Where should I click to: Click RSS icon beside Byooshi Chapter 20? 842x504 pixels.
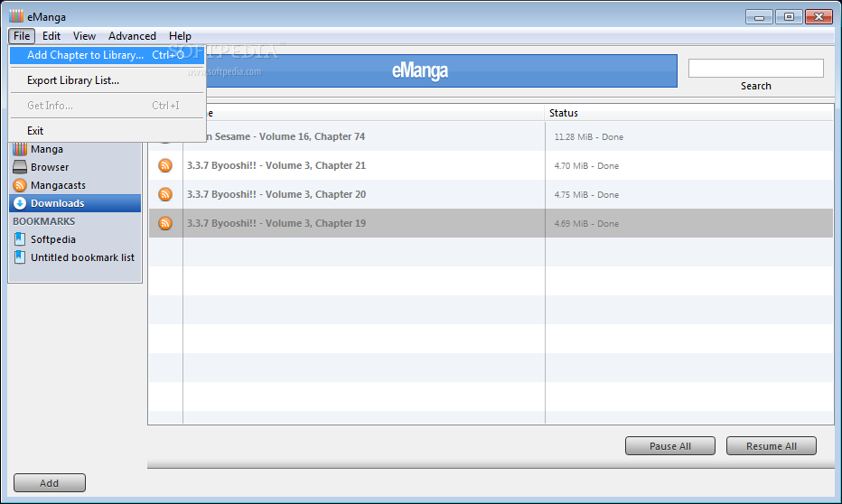(x=165, y=194)
